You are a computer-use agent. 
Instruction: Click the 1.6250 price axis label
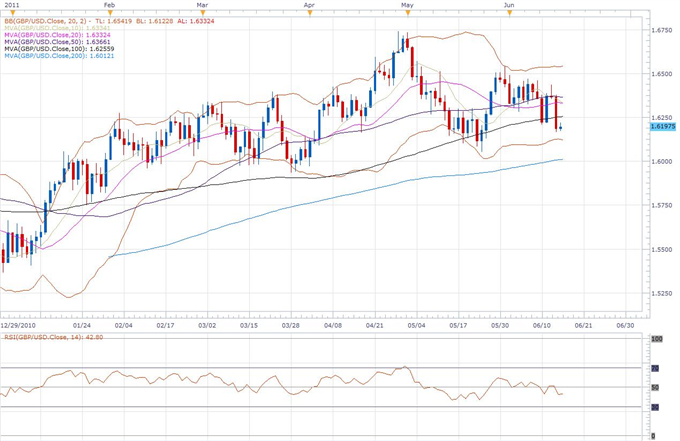click(662, 118)
